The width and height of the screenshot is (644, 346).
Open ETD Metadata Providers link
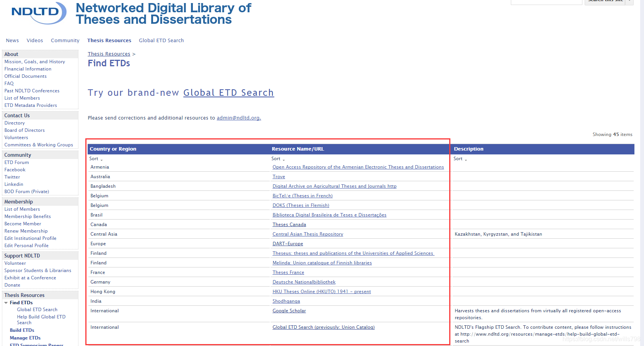tap(31, 105)
